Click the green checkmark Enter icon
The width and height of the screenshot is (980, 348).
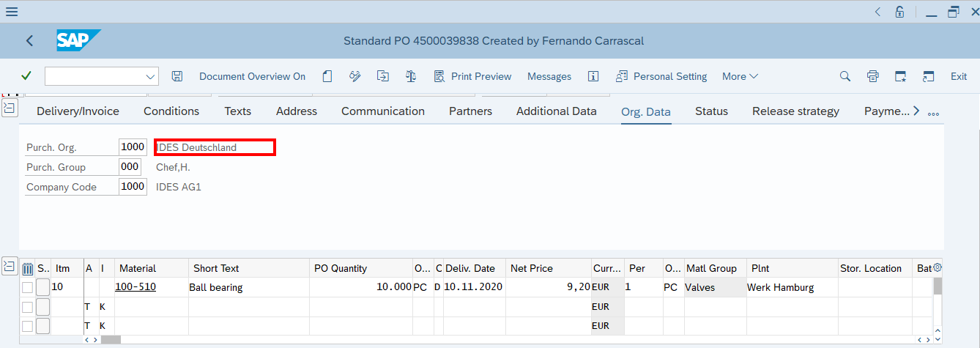[x=26, y=76]
